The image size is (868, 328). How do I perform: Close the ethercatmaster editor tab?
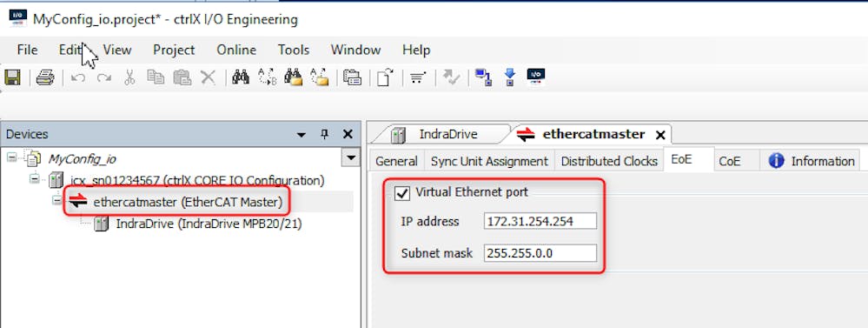659,135
